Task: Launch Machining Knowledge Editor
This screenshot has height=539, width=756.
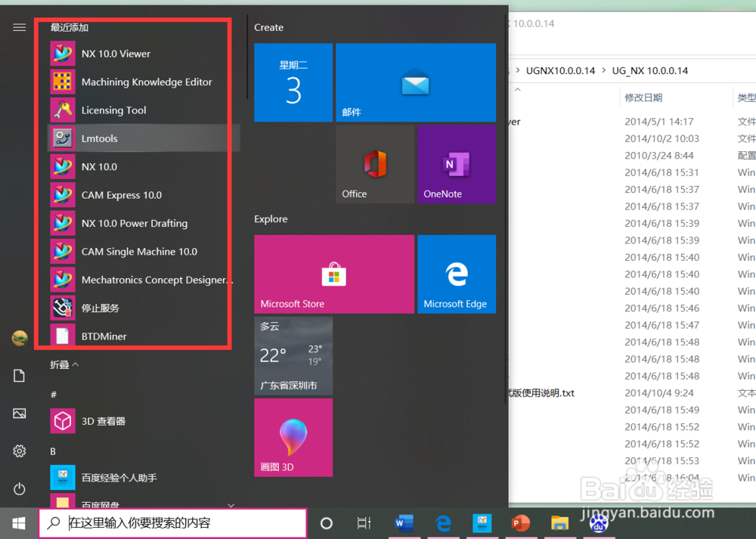Action: pos(144,82)
